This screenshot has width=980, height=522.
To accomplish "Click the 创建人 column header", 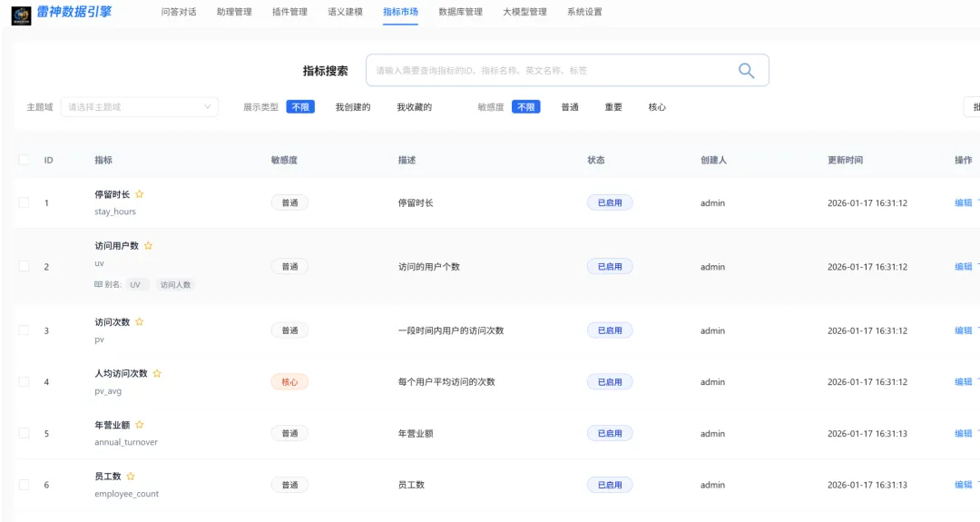I will coord(714,160).
